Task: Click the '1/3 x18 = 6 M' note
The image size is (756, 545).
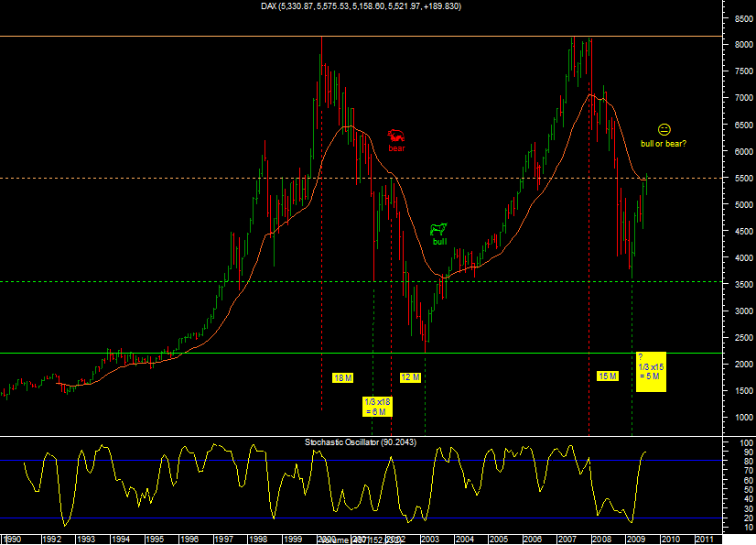Action: (377, 407)
